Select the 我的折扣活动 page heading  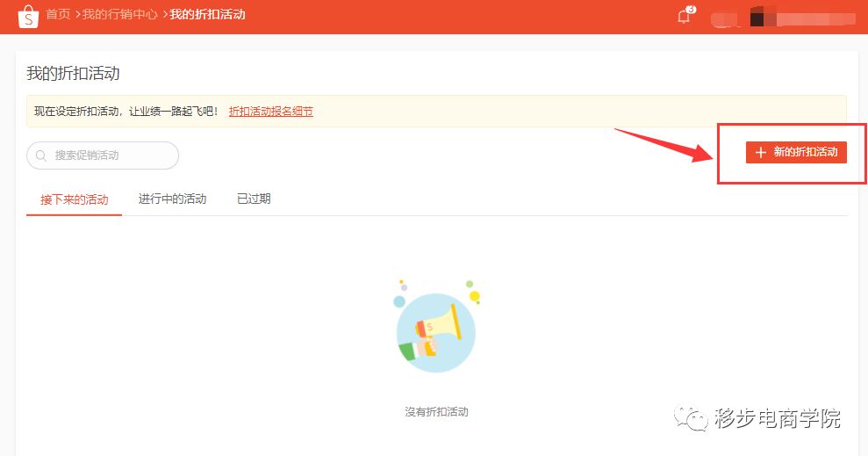tap(73, 73)
